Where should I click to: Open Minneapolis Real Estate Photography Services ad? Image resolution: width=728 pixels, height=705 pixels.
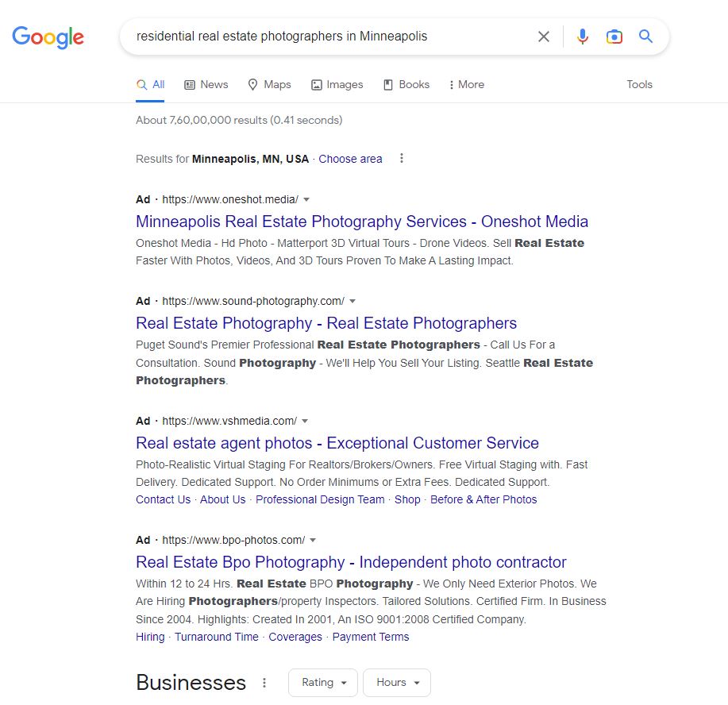pos(362,222)
